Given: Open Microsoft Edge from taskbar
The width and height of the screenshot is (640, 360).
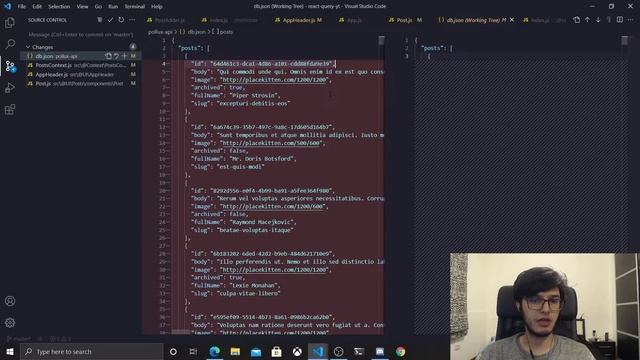Looking at the screenshot, I should 215,351.
